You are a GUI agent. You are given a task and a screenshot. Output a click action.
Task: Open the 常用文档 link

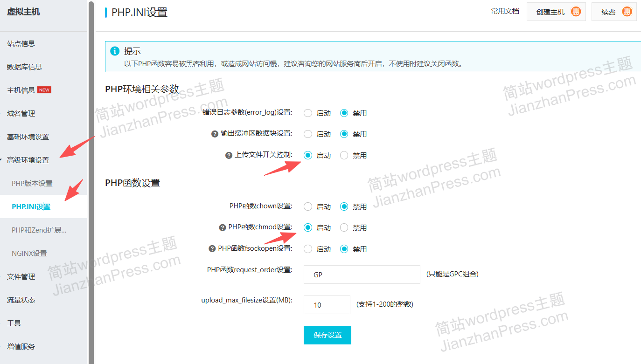point(505,11)
